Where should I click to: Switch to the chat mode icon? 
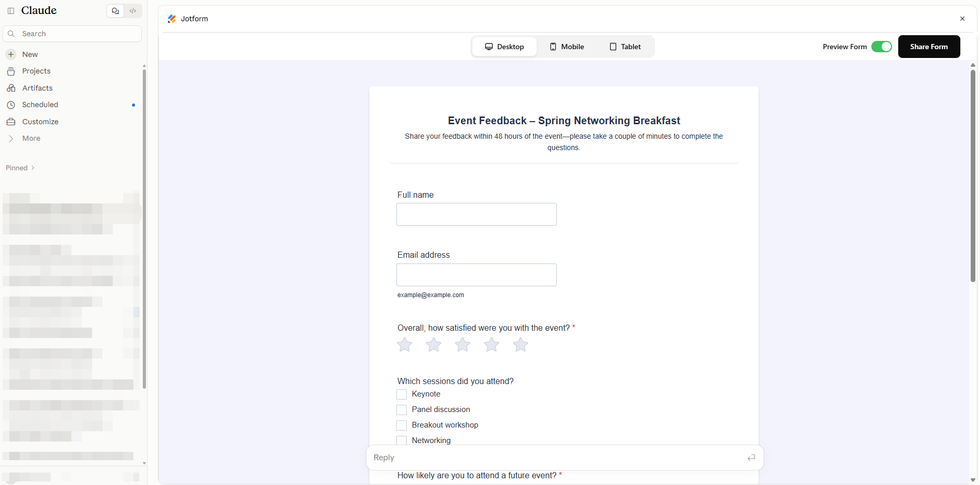115,11
